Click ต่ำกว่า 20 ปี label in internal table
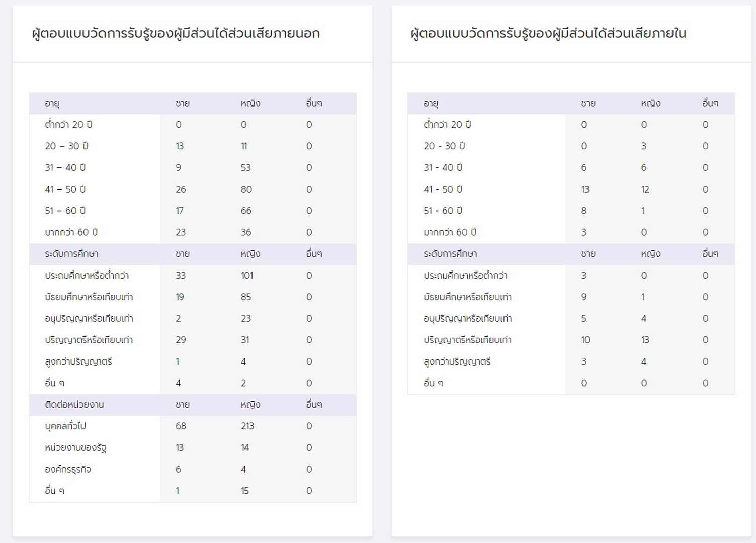The height and width of the screenshot is (543, 756). [447, 125]
